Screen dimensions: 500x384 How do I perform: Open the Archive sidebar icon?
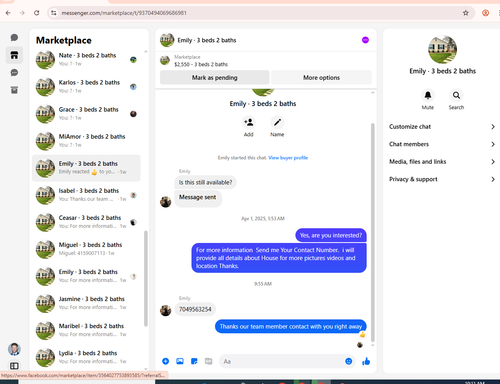[14, 90]
